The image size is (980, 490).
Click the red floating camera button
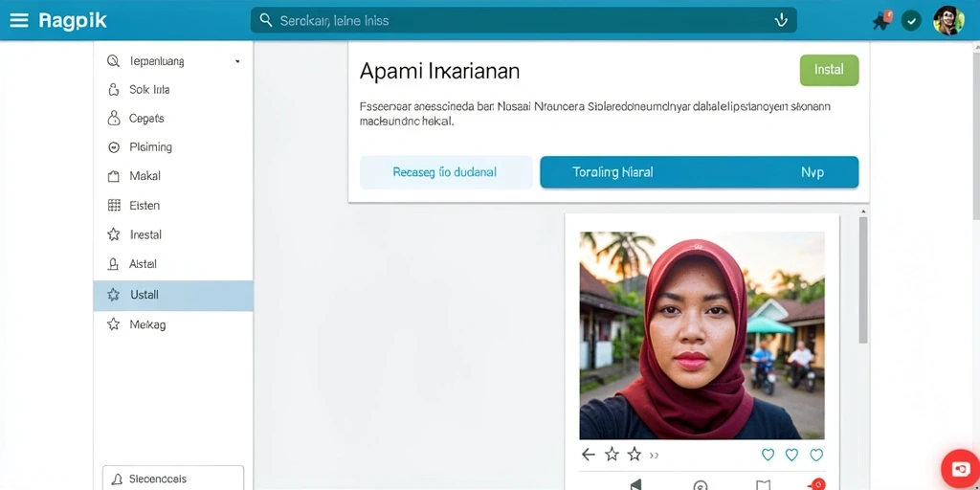coord(961,469)
